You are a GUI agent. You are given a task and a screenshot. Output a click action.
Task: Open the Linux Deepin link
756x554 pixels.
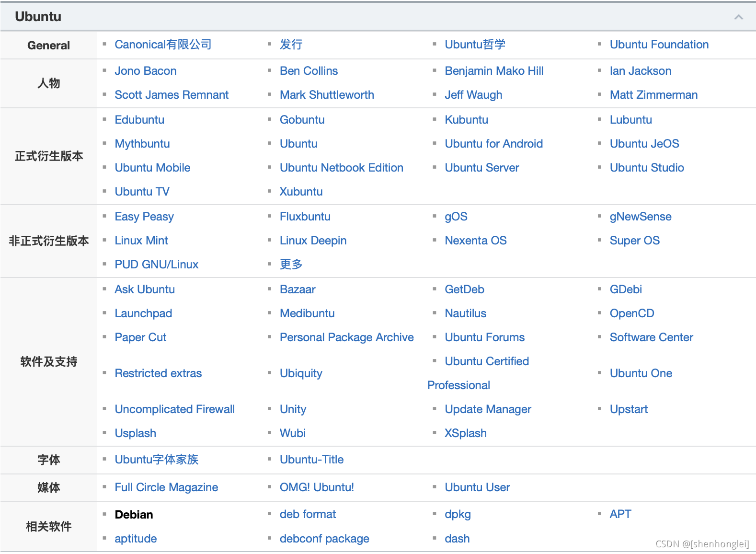point(313,241)
